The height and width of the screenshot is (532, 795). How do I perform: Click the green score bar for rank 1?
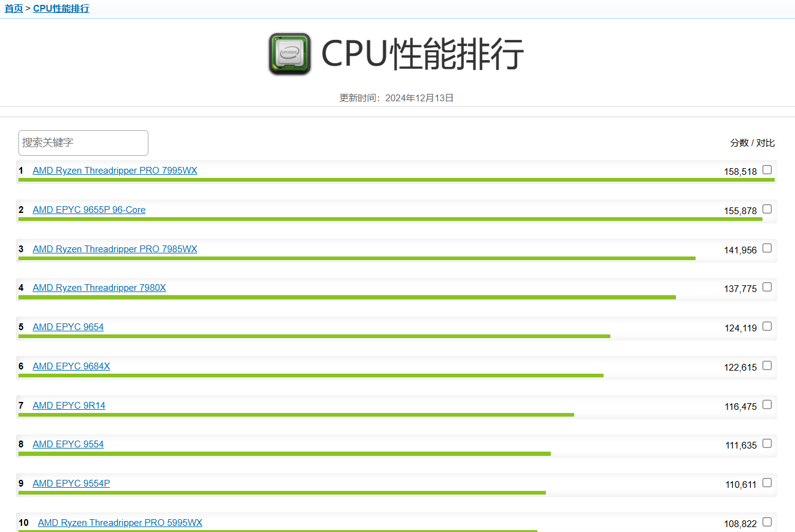pyautogui.click(x=396, y=180)
